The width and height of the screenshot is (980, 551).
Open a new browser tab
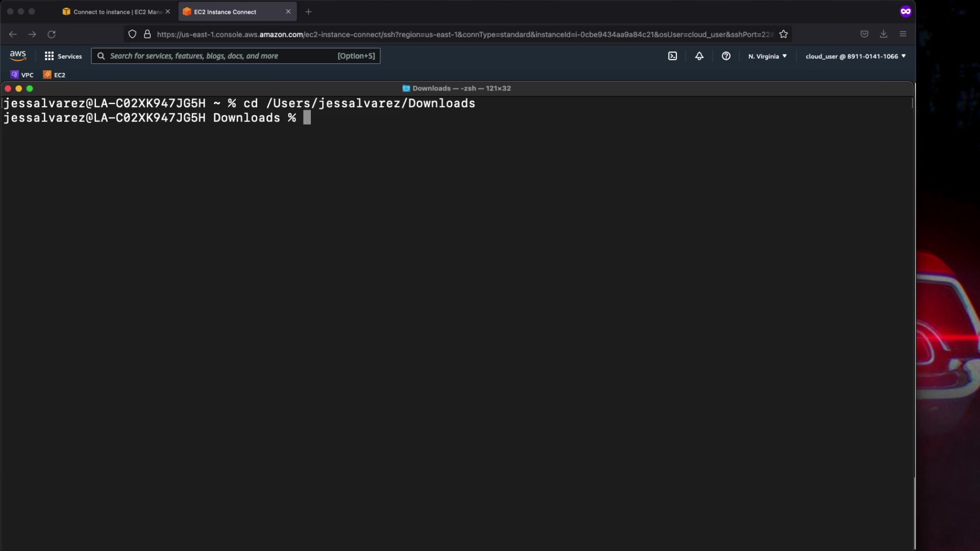click(x=308, y=12)
